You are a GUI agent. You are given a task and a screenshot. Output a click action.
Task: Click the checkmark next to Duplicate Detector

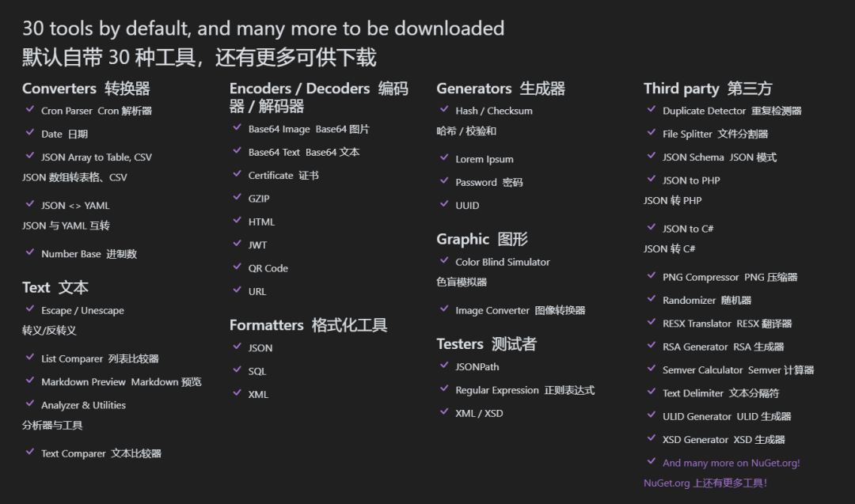click(651, 110)
